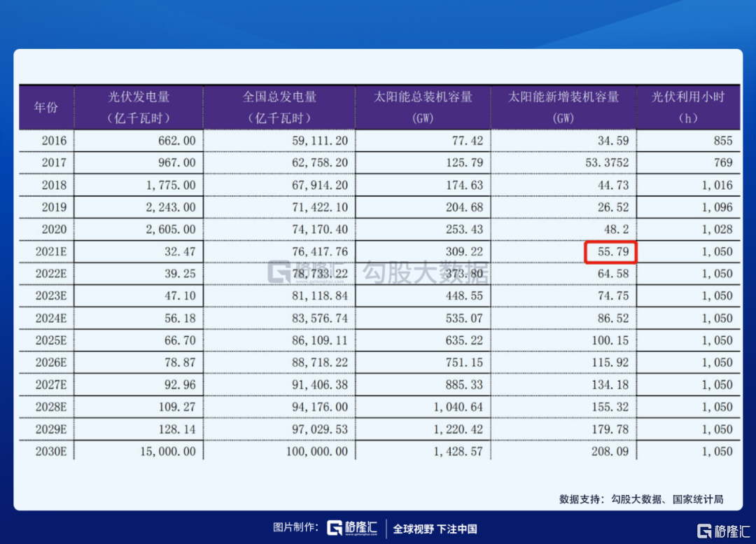756x544 pixels.
Task: Select the value 83,576.74
Action: [x=320, y=319]
